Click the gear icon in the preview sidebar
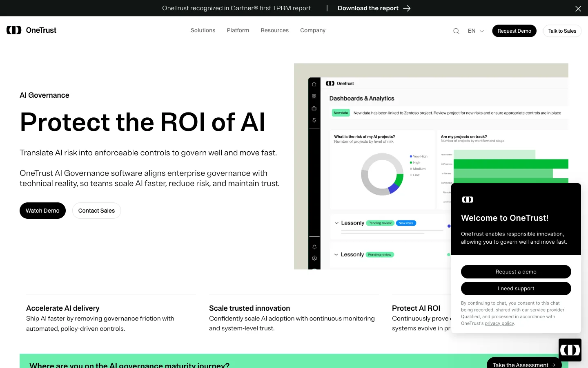This screenshot has height=368, width=588. click(x=314, y=258)
